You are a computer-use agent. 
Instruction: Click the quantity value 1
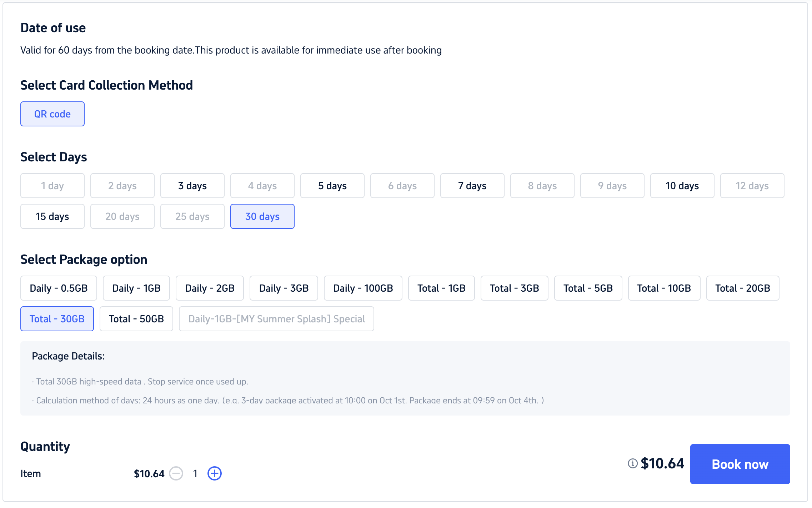pos(195,473)
